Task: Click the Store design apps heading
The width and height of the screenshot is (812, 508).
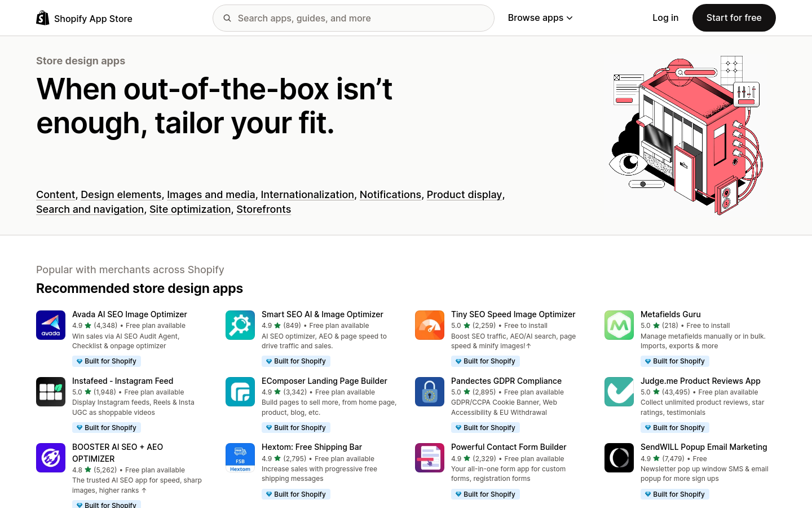Action: tap(81, 61)
